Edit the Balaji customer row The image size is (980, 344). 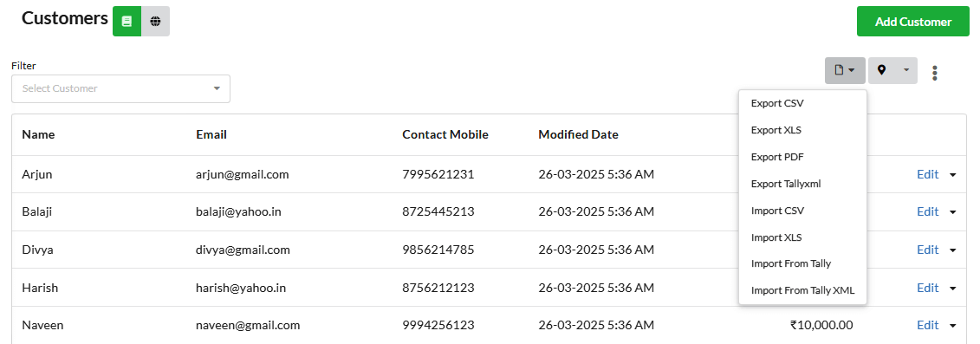(927, 212)
